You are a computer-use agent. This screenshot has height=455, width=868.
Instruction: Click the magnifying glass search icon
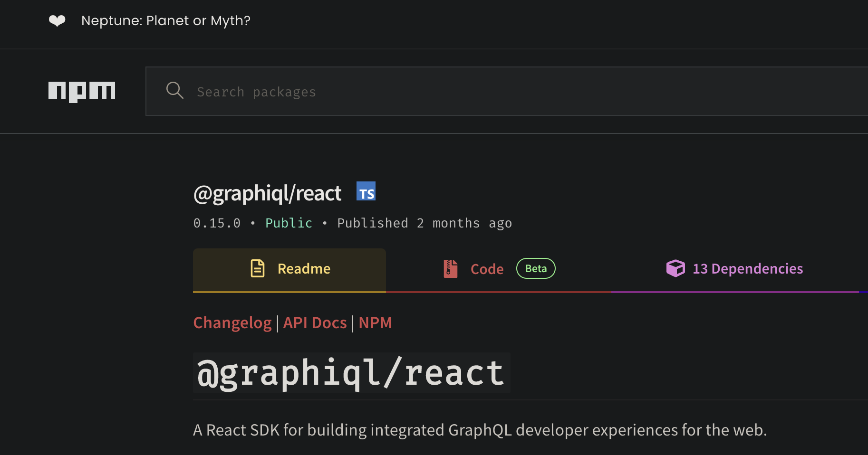coord(174,91)
